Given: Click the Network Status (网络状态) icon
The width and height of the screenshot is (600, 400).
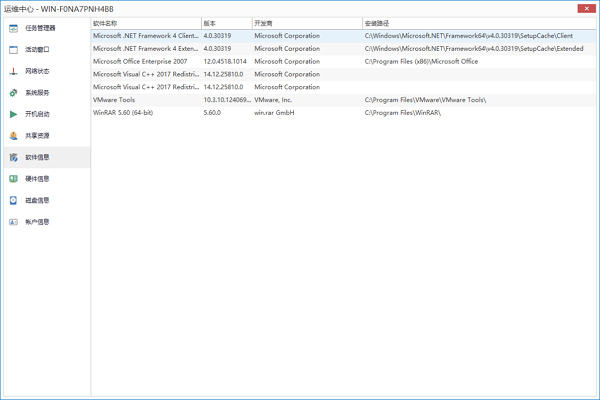Looking at the screenshot, I should coord(13,71).
